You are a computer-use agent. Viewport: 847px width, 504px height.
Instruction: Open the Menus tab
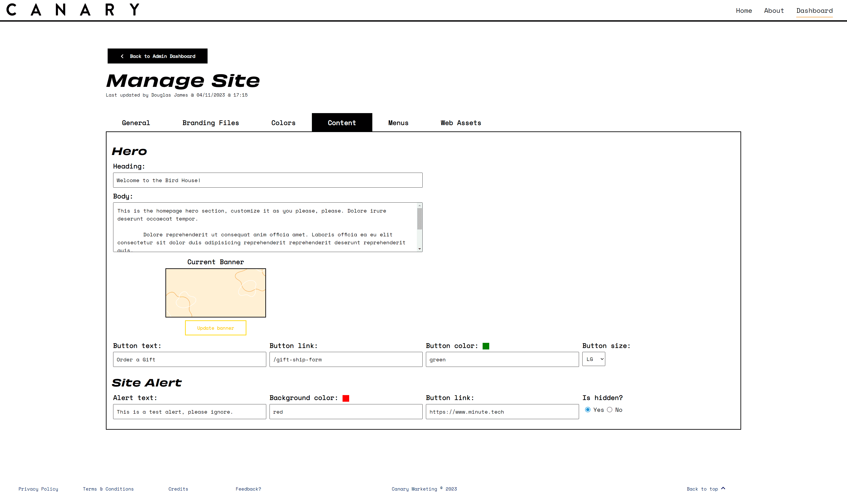(x=398, y=123)
